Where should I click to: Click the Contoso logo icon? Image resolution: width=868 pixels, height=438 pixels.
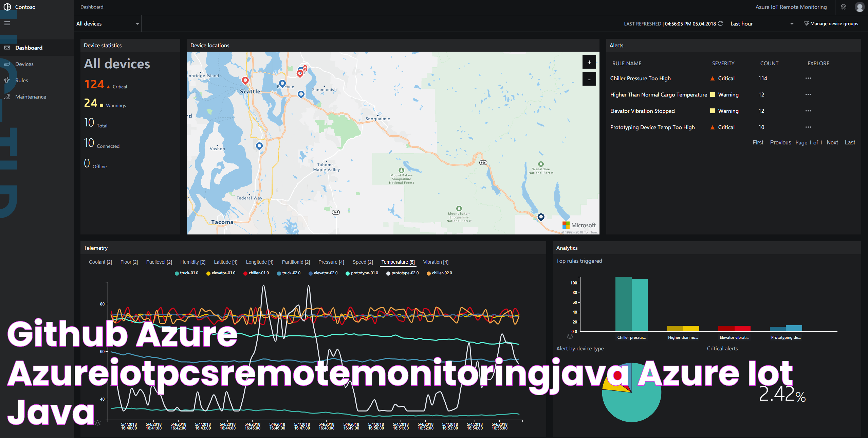click(x=7, y=7)
